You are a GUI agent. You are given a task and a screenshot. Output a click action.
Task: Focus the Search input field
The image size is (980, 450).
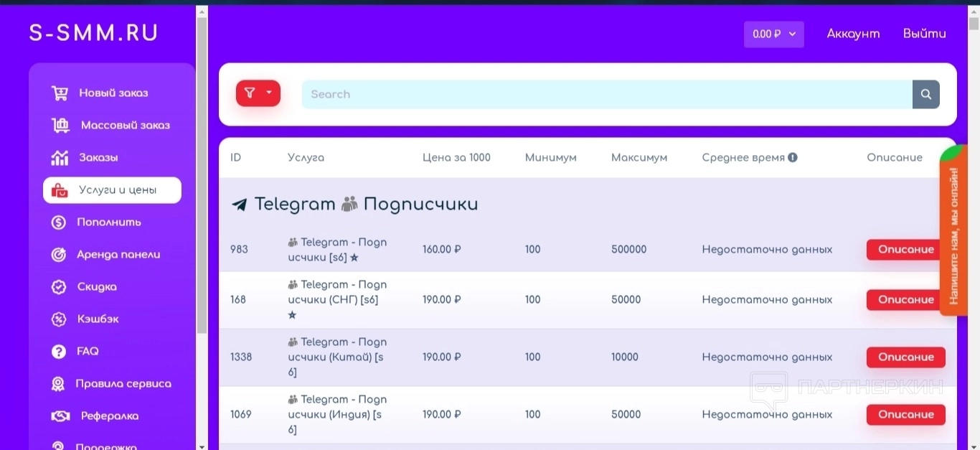607,94
